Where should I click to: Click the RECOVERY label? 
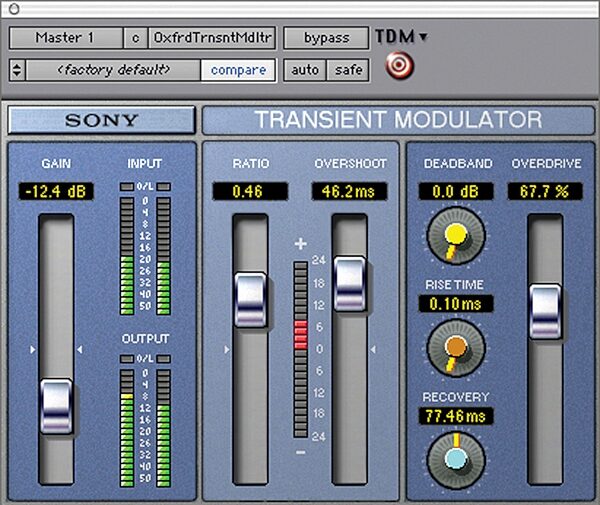[456, 397]
